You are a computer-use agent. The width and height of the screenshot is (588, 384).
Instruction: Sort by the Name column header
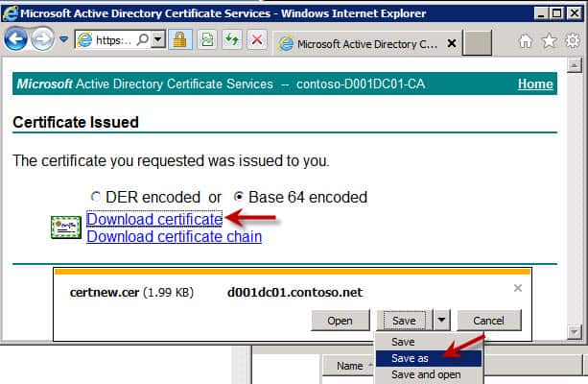(x=349, y=366)
